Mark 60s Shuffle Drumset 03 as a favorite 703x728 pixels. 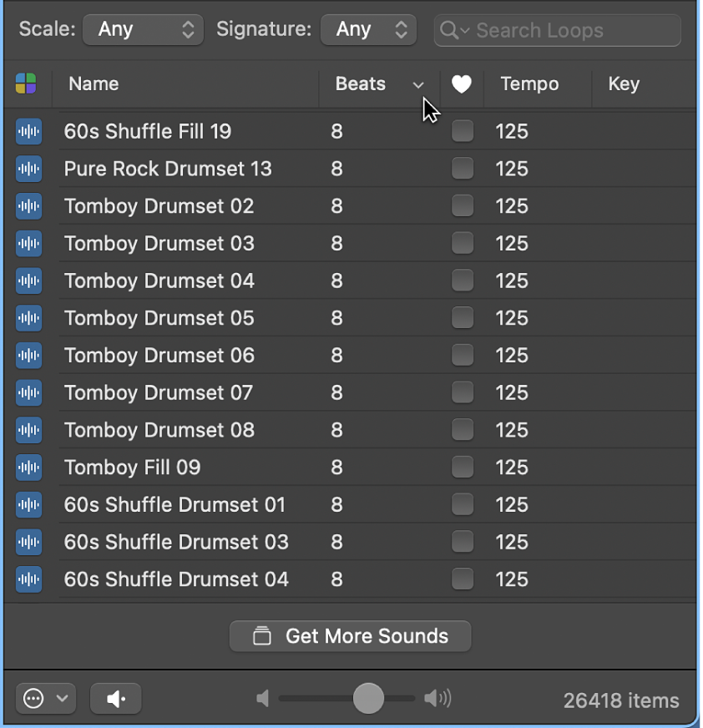[462, 542]
